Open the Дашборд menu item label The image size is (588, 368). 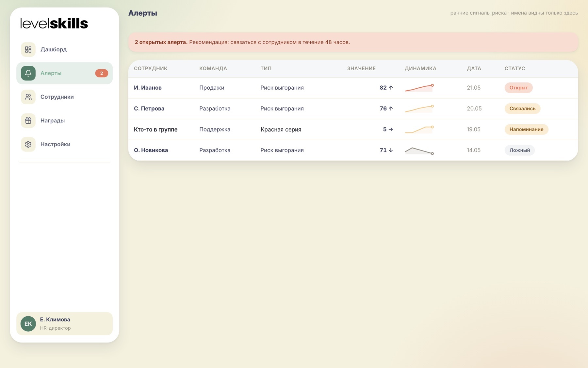tap(54, 49)
